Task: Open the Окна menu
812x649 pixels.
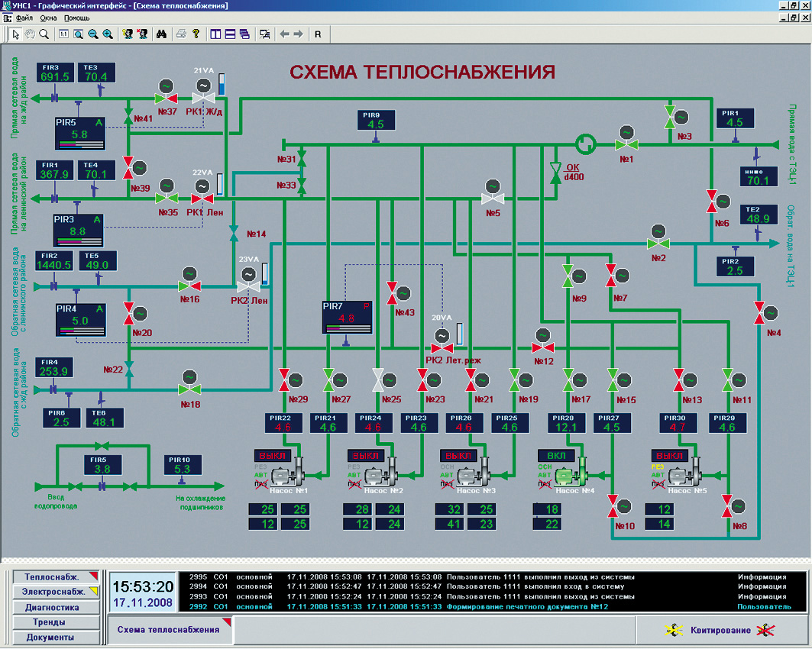Action: (x=49, y=18)
